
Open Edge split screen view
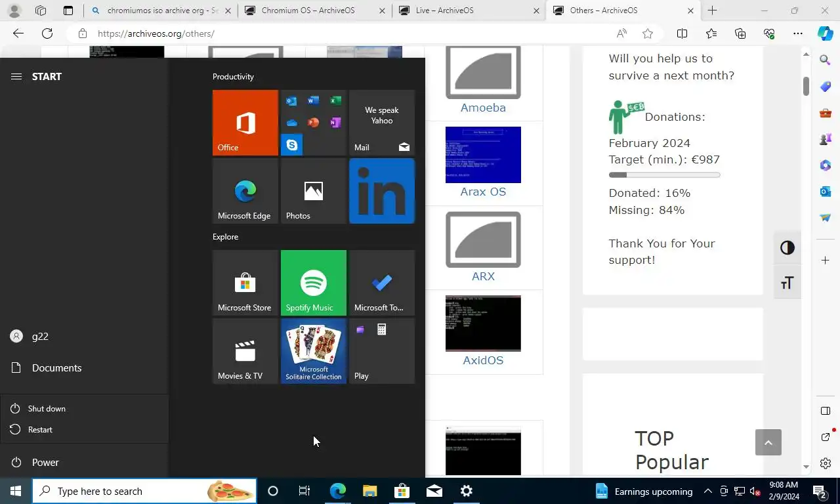point(682,33)
